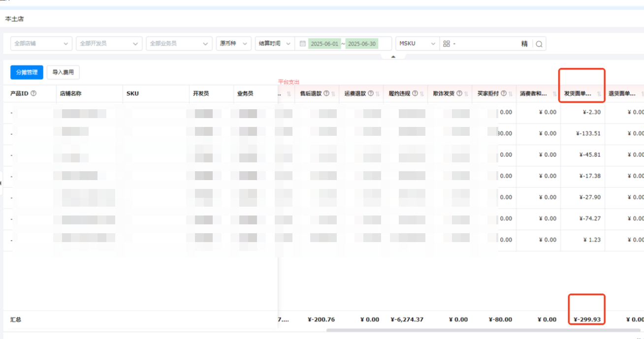
Task: Click the 分摊管理 button
Action: 27,72
